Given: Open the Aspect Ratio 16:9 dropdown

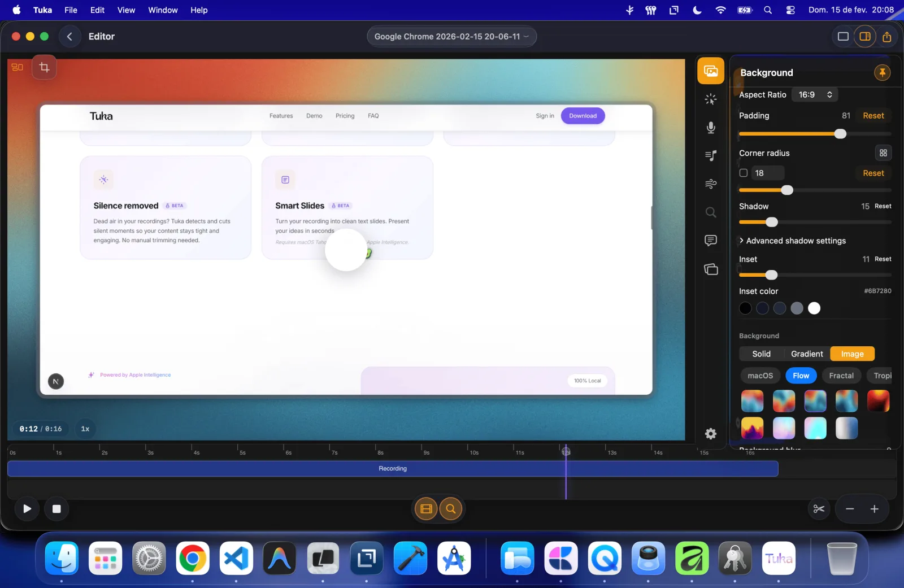Looking at the screenshot, I should click(815, 94).
